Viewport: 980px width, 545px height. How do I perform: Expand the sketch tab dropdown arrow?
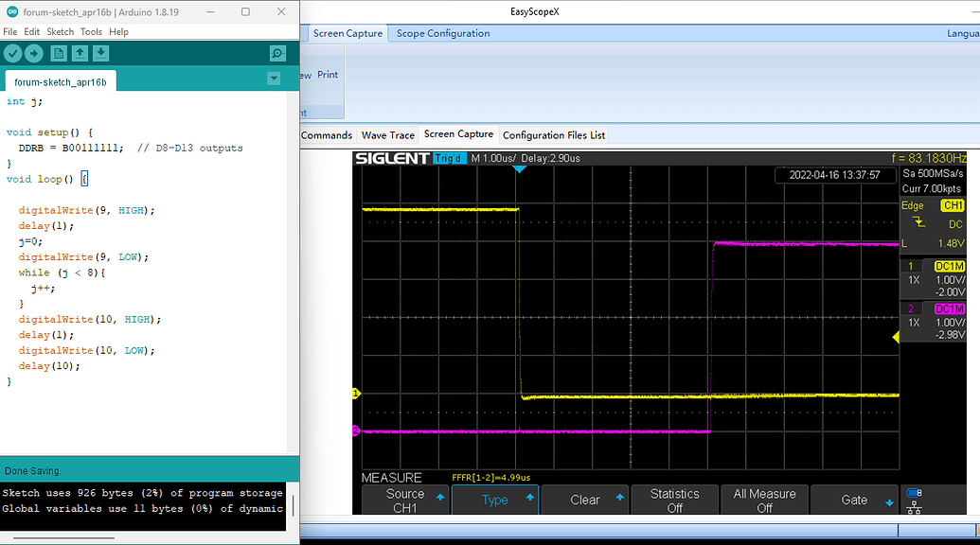274,78
